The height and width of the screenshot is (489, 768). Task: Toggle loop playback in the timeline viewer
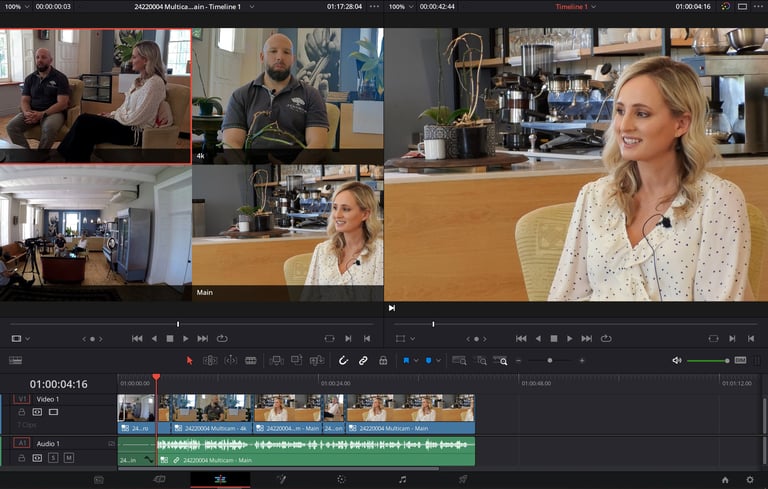(x=606, y=339)
